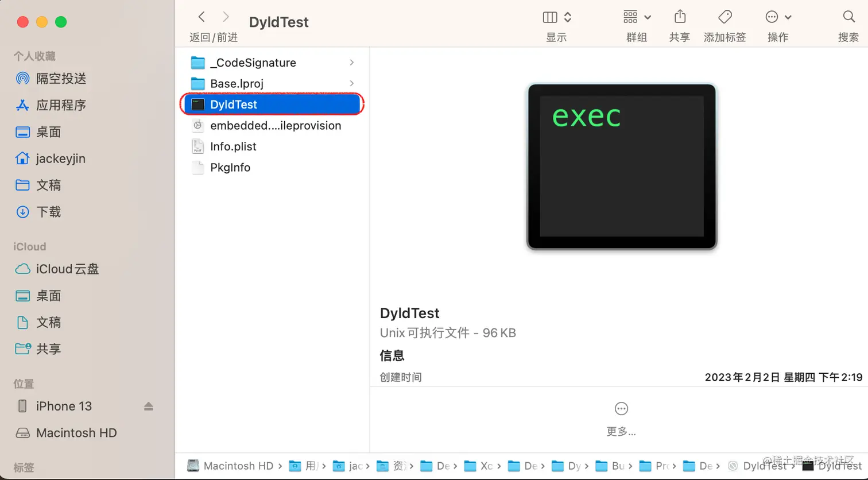
Task: Click the Pr folder in path bar
Action: 654,466
